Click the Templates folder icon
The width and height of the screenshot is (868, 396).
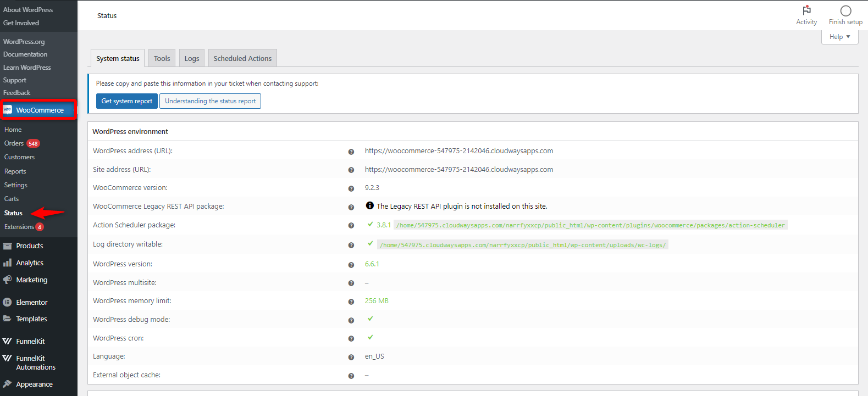tap(7, 319)
